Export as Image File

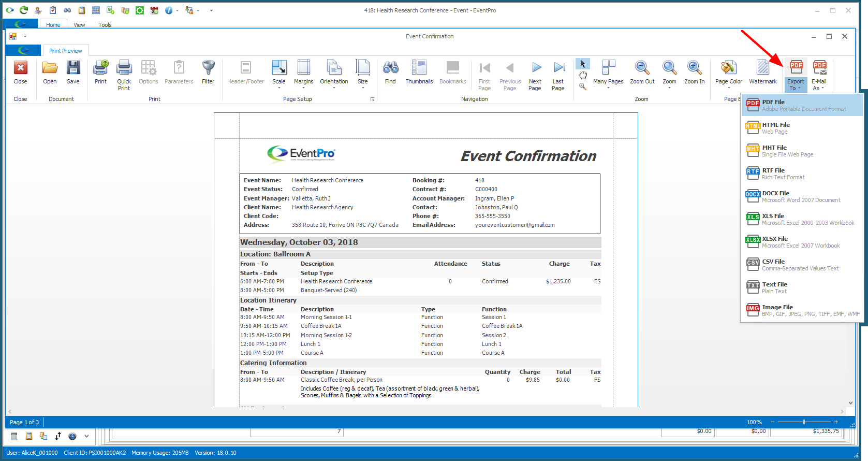802,310
